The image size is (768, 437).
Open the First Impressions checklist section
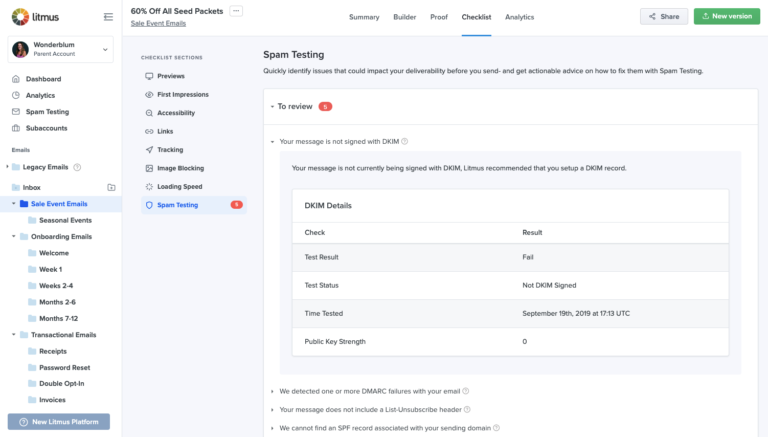point(183,95)
